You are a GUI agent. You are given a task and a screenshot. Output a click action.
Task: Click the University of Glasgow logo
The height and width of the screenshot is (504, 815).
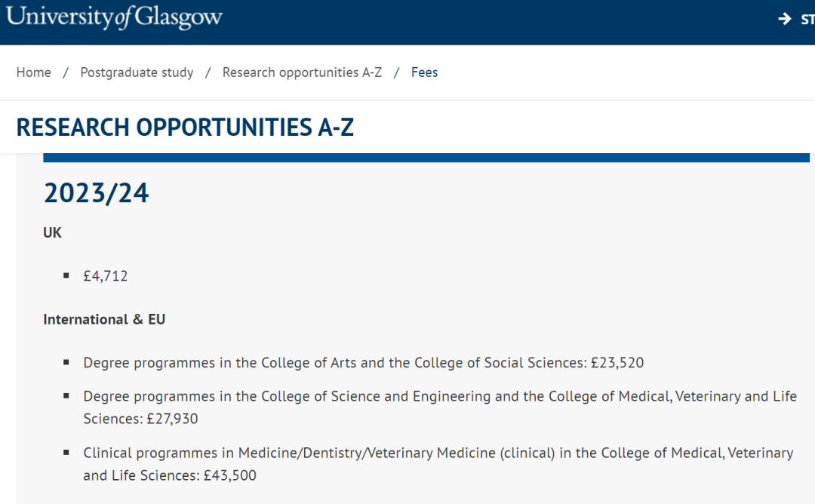[x=114, y=17]
